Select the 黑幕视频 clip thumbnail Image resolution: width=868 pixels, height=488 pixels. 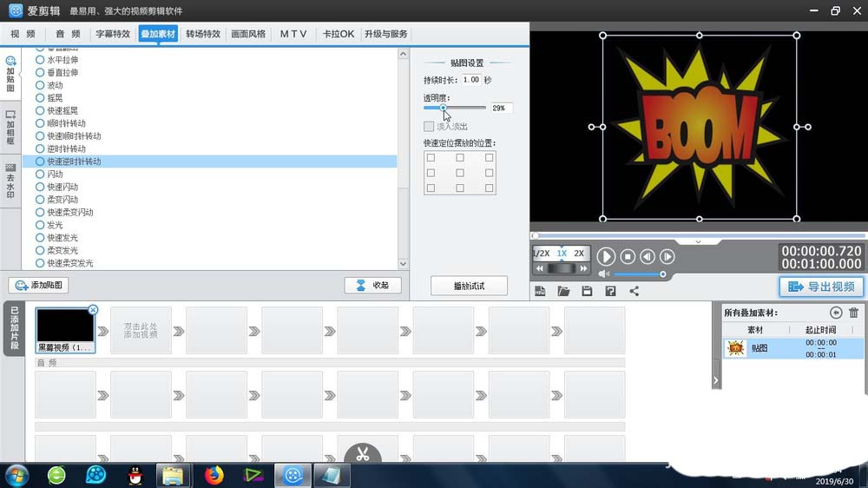(65, 330)
